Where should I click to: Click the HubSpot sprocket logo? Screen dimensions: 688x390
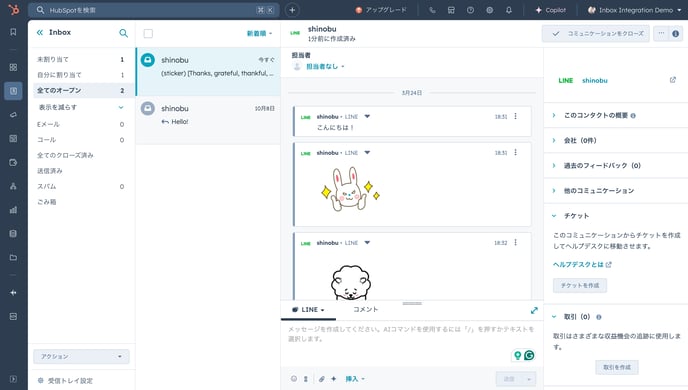coord(14,9)
